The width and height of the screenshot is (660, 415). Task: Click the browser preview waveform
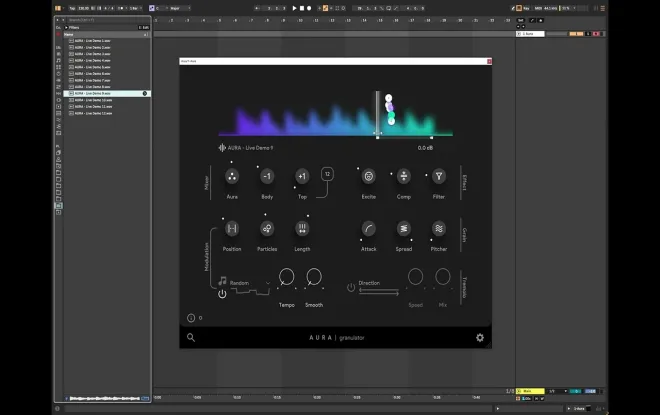(105, 398)
